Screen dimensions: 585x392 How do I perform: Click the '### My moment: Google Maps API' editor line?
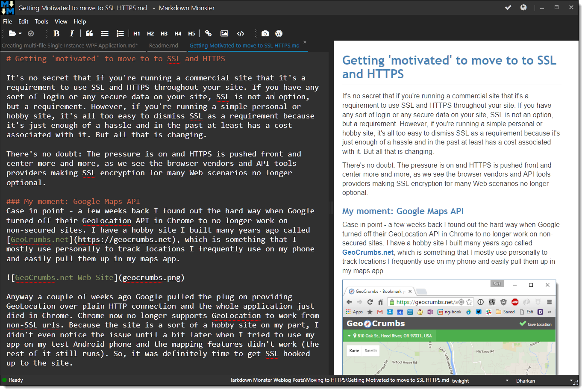click(73, 201)
